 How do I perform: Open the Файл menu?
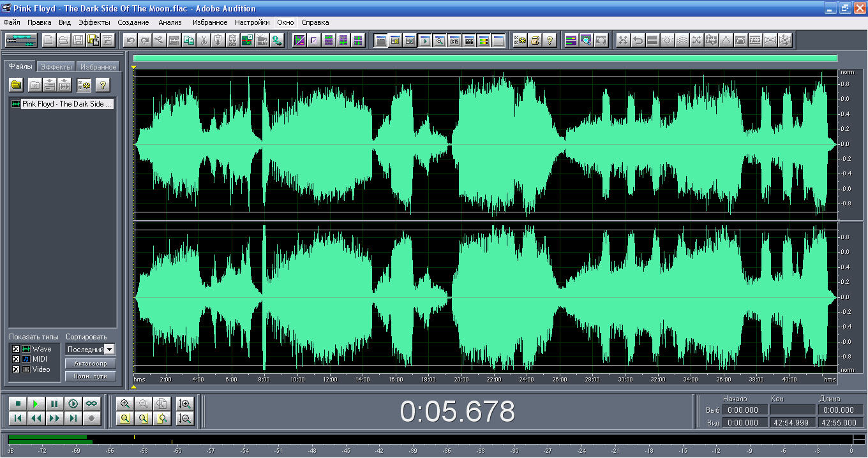click(11, 22)
